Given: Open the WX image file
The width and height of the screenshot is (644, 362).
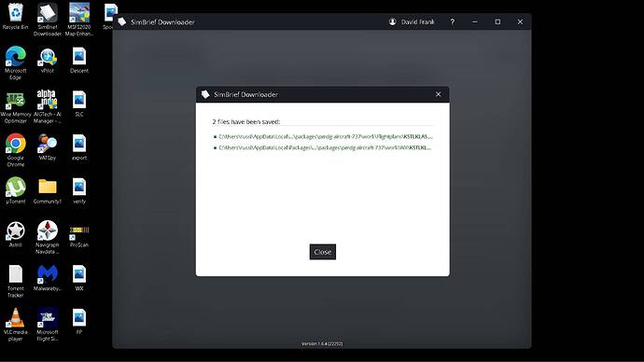Looking at the screenshot, I should 79,278.
